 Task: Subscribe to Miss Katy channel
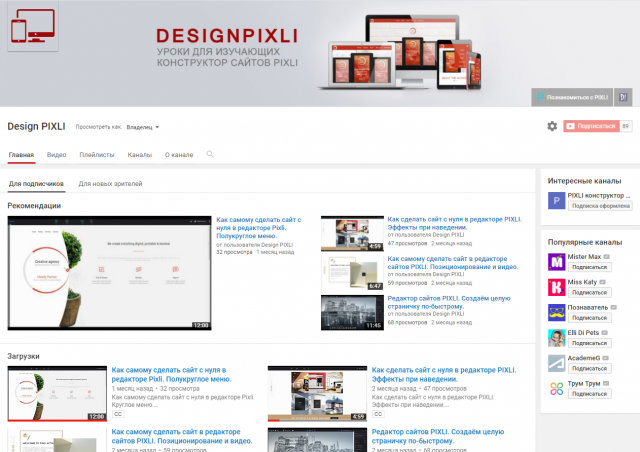click(589, 292)
